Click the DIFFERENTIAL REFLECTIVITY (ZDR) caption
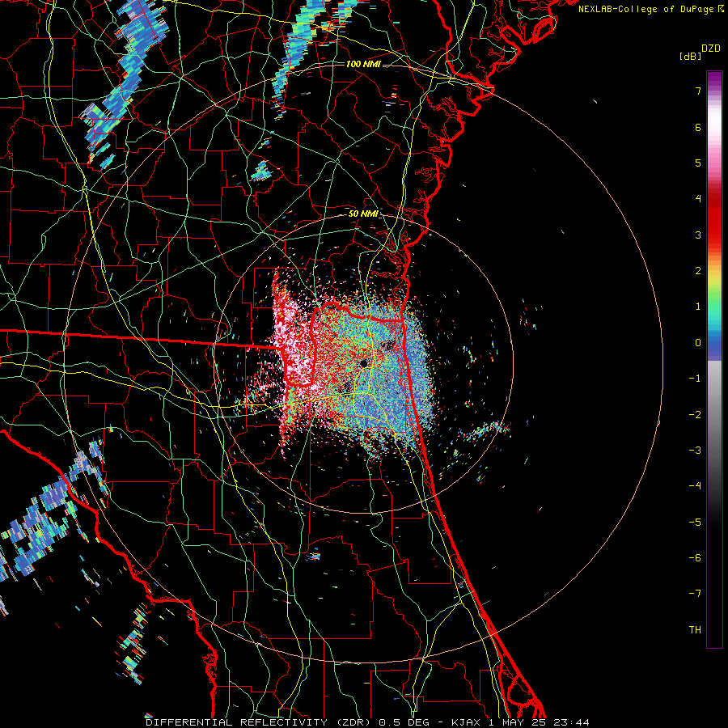 (260, 722)
